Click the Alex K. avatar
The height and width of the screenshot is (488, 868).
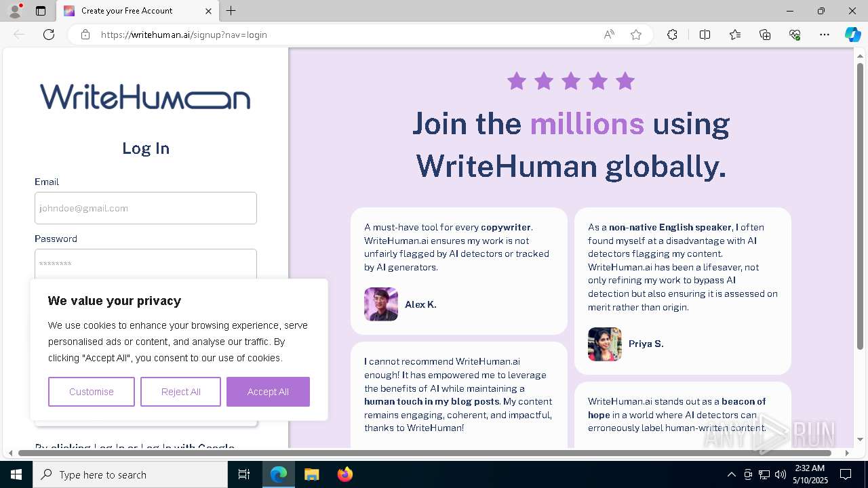(x=381, y=304)
